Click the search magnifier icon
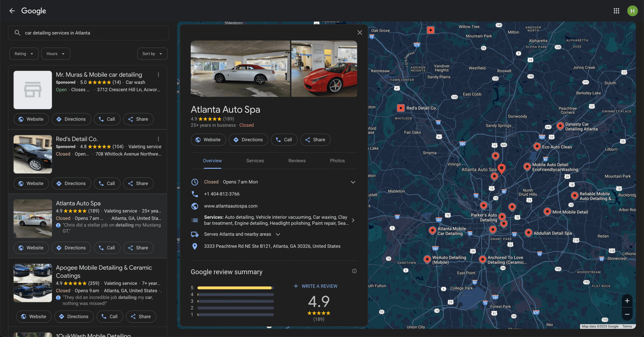 [17, 33]
